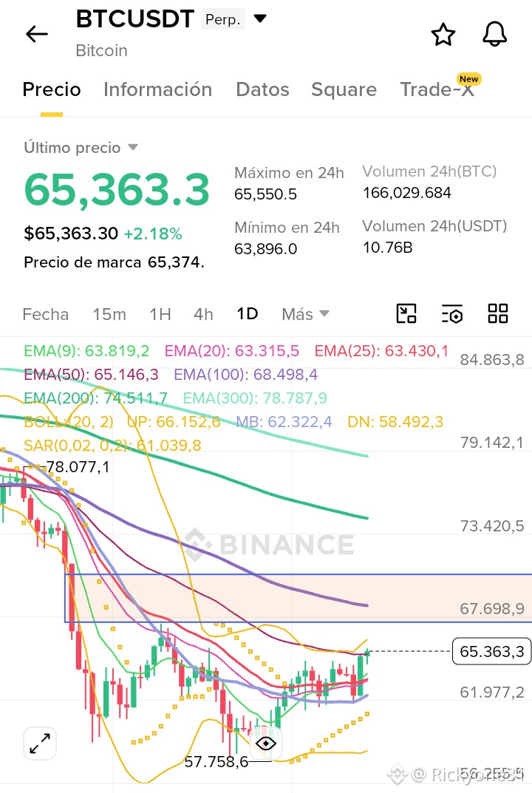The image size is (532, 793).
Task: Select the shaded rectangle zone on chart
Action: tap(299, 599)
